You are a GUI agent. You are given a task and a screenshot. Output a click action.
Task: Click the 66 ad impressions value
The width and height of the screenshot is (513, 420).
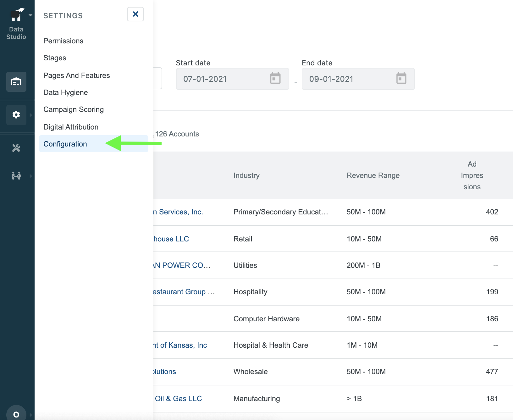494,239
